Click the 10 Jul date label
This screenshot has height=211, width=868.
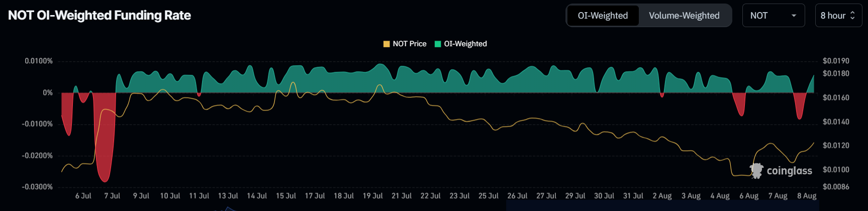tap(170, 196)
